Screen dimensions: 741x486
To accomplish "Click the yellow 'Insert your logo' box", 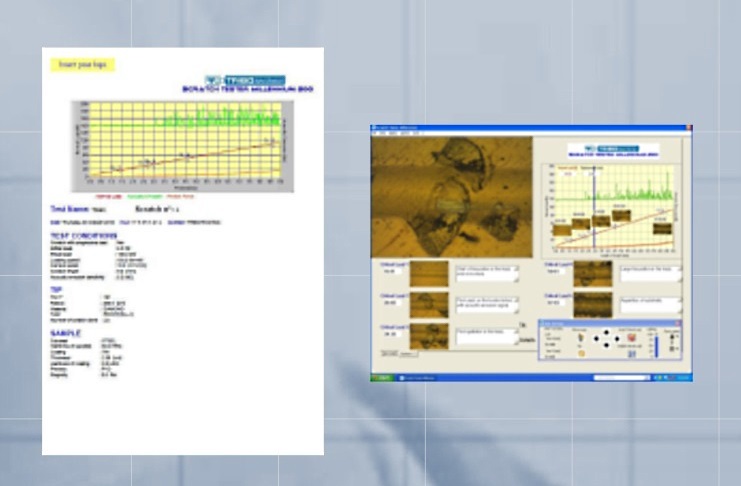I will pyautogui.click(x=83, y=64).
